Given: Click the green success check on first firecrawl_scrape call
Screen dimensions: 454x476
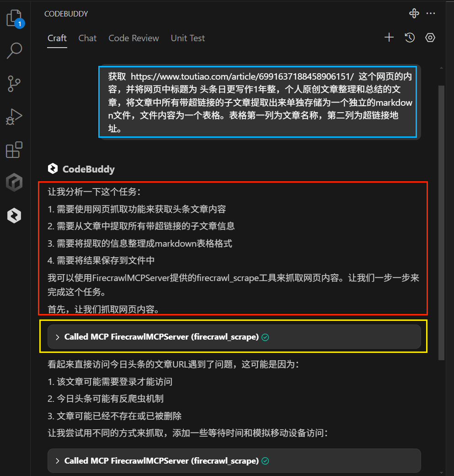Looking at the screenshot, I should pos(265,337).
